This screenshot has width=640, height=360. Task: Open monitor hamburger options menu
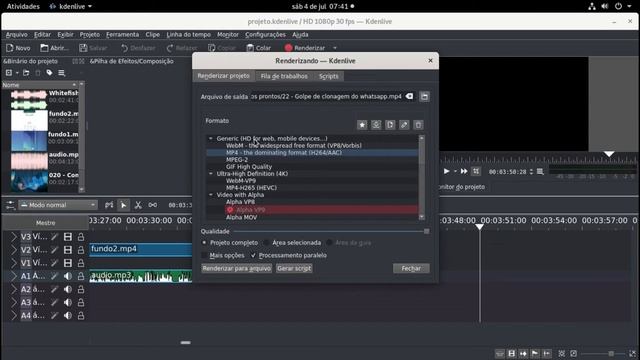(x=540, y=172)
